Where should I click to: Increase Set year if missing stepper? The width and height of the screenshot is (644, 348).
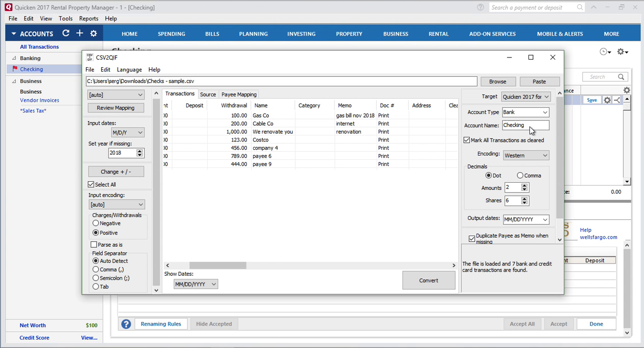[x=139, y=151]
